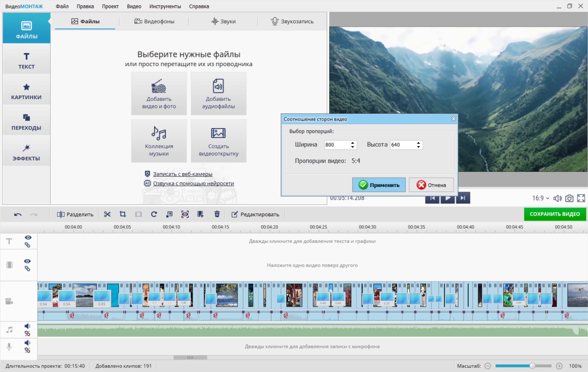Toggle text track visibility eye
The image size is (588, 372).
pos(28,237)
